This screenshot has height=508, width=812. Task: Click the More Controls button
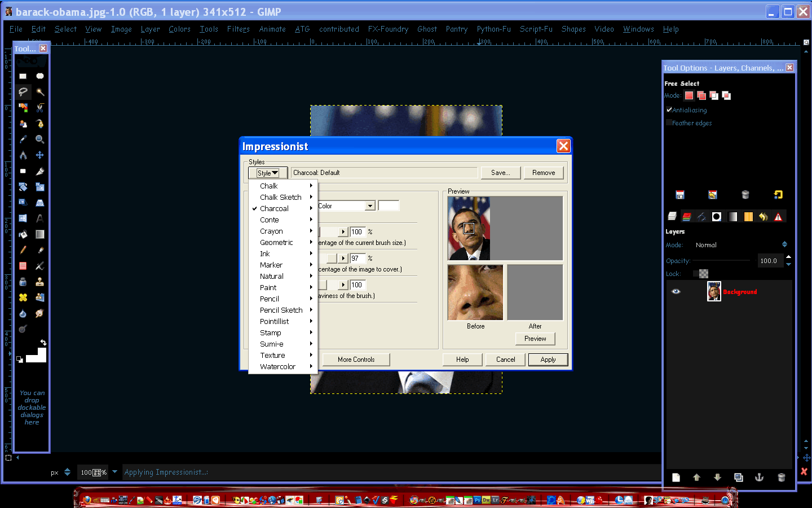(356, 360)
